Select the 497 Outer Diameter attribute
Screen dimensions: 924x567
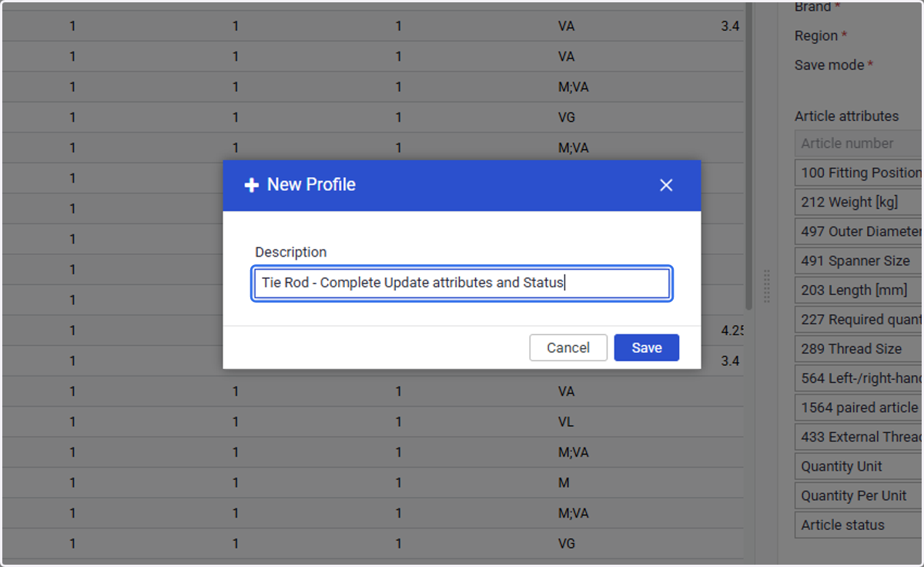click(x=859, y=231)
